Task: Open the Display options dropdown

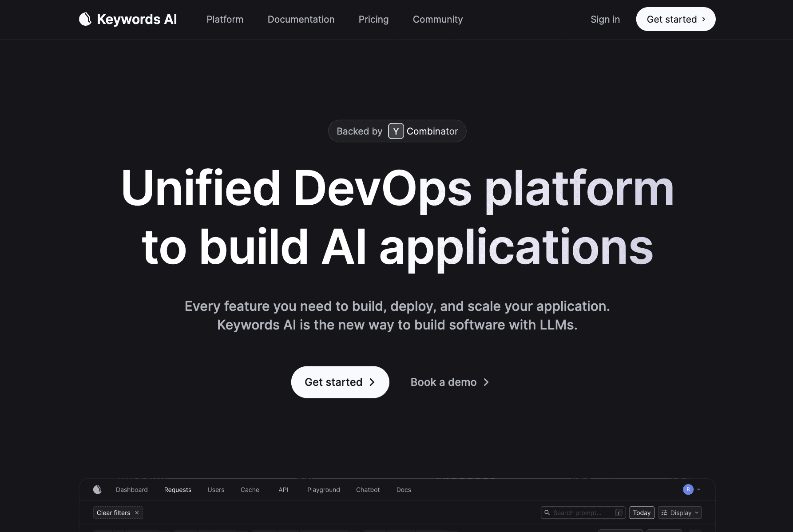Action: [x=679, y=512]
